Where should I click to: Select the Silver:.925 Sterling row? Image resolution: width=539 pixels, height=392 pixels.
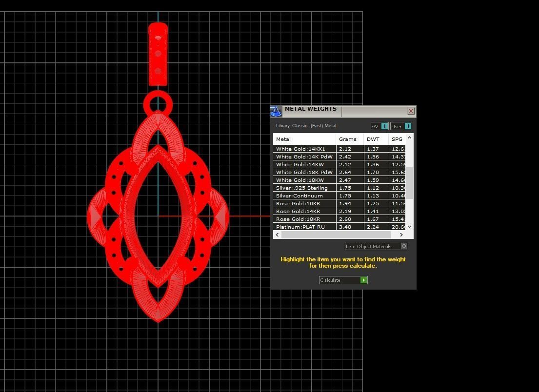(x=339, y=188)
